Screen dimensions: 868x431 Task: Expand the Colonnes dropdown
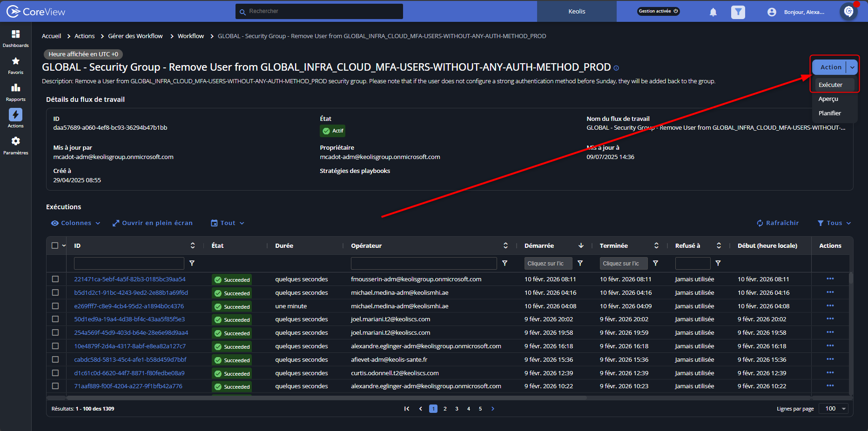(76, 223)
